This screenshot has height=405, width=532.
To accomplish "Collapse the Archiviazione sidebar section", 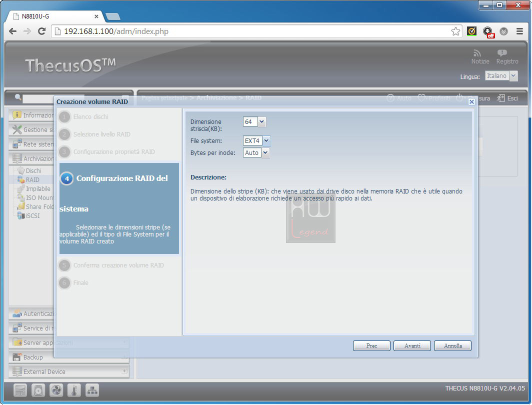I will [32, 158].
